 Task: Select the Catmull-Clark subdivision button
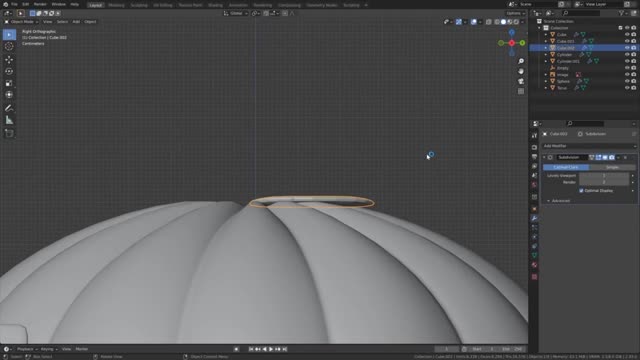coord(566,167)
